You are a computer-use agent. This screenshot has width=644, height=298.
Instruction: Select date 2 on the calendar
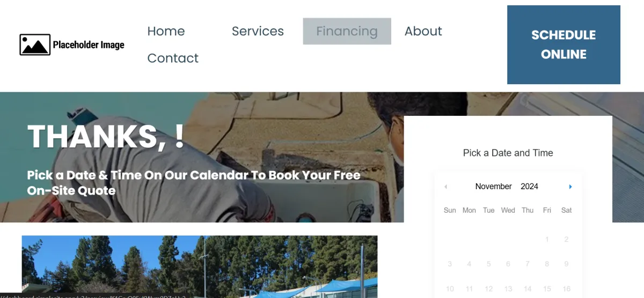point(566,240)
